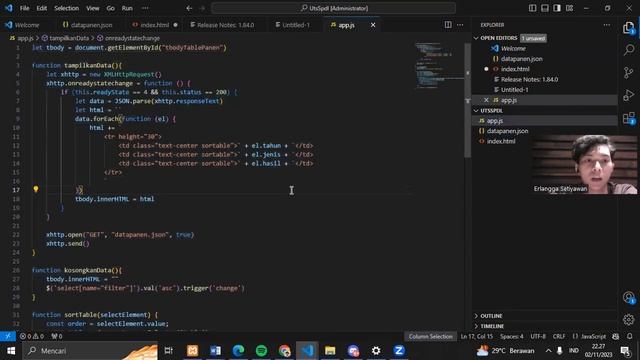
Task: Select index.html in UTSSPDL folder
Action: tap(501, 141)
